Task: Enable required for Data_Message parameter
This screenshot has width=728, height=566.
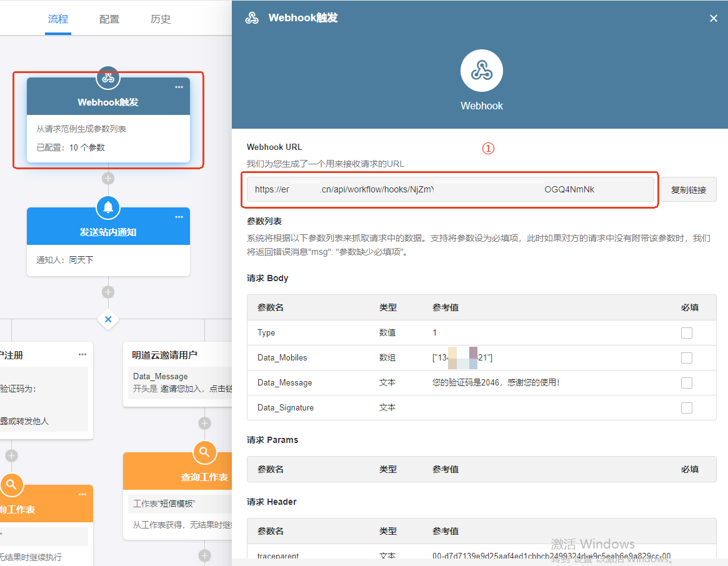Action: point(686,383)
